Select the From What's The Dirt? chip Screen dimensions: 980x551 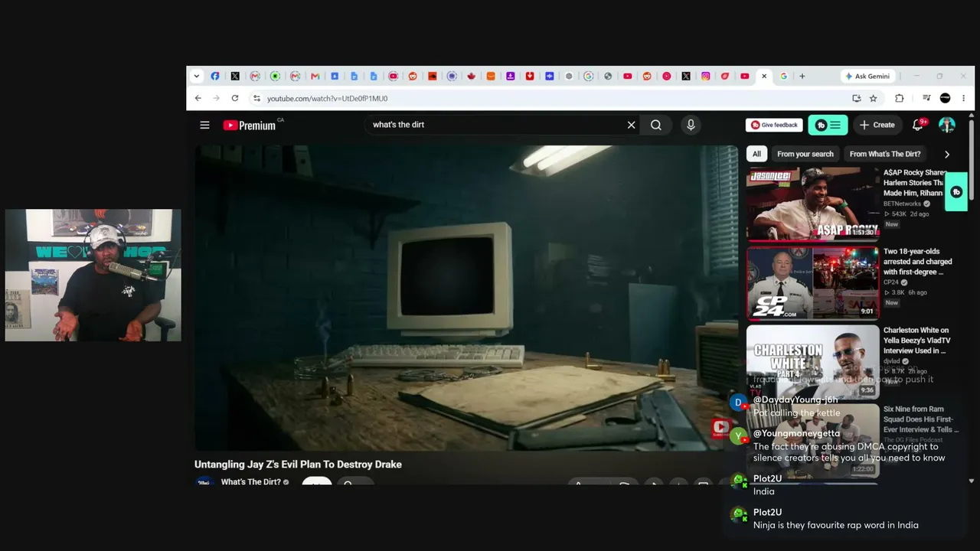tap(885, 154)
